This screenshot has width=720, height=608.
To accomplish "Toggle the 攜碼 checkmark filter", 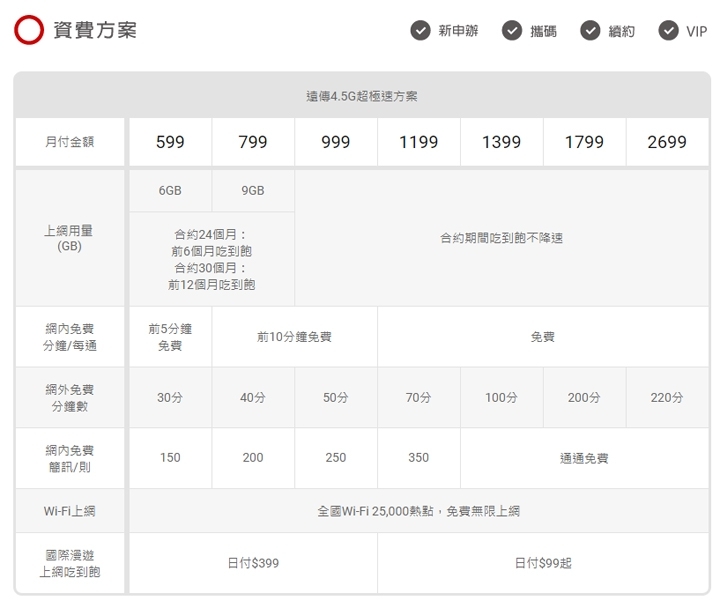I will [512, 30].
